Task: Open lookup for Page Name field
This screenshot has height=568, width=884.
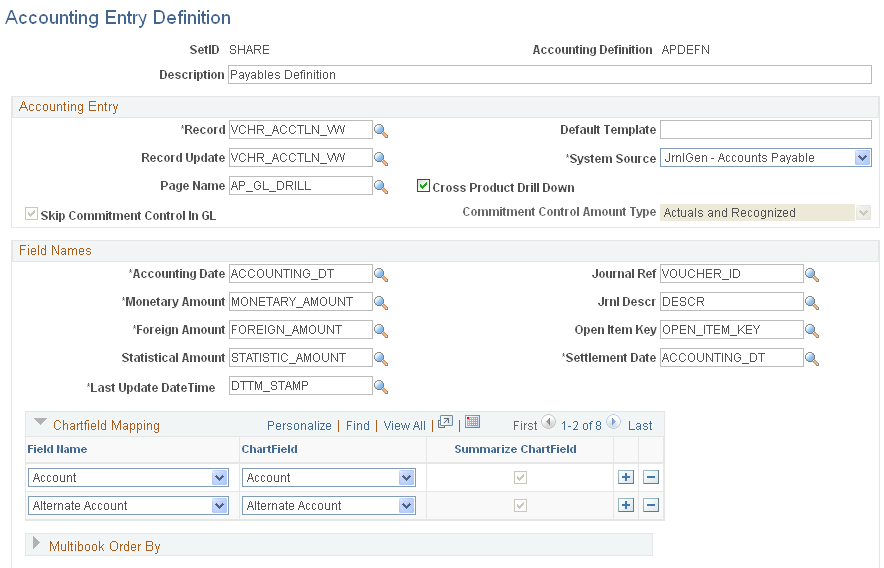Action: point(381,187)
